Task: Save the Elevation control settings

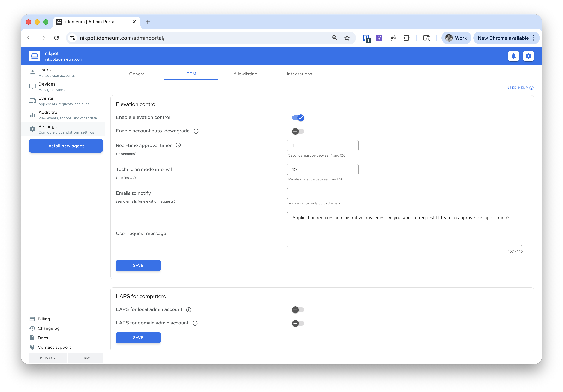Action: (x=138, y=265)
